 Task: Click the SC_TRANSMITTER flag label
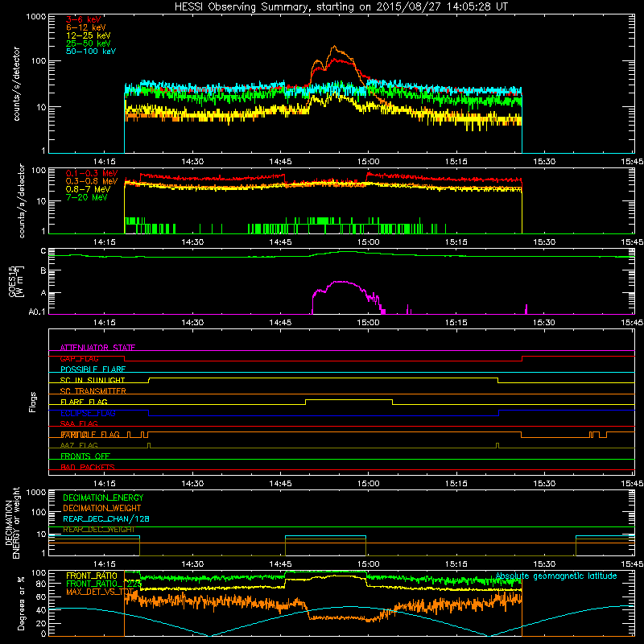pyautogui.click(x=93, y=391)
